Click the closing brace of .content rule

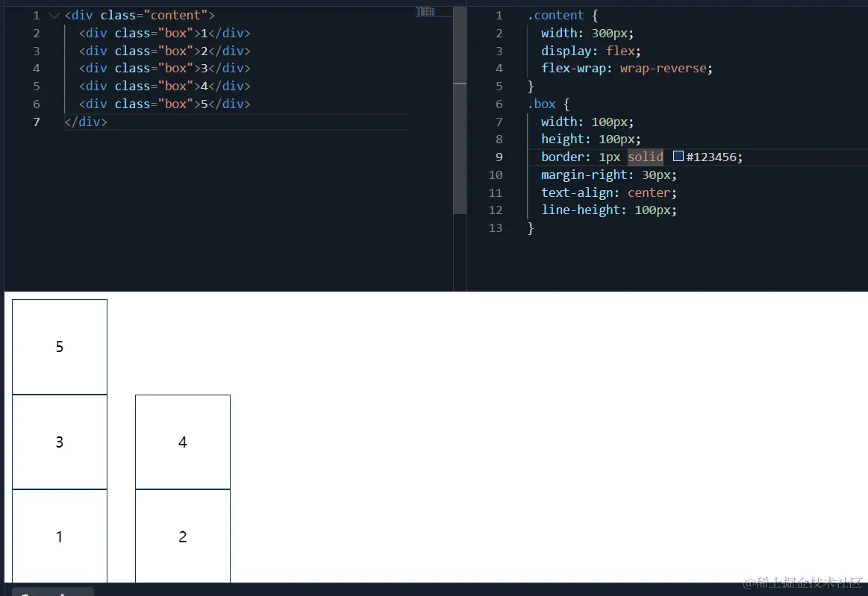point(531,87)
